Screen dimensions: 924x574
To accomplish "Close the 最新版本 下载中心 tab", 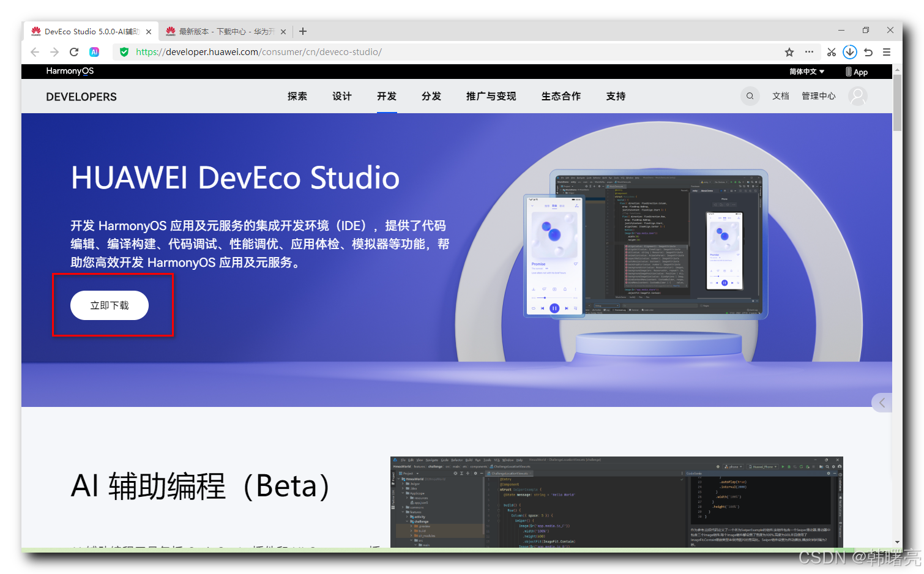I will [x=283, y=32].
